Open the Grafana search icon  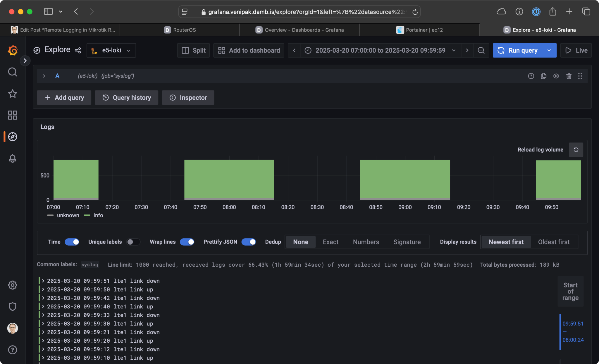pyautogui.click(x=12, y=72)
